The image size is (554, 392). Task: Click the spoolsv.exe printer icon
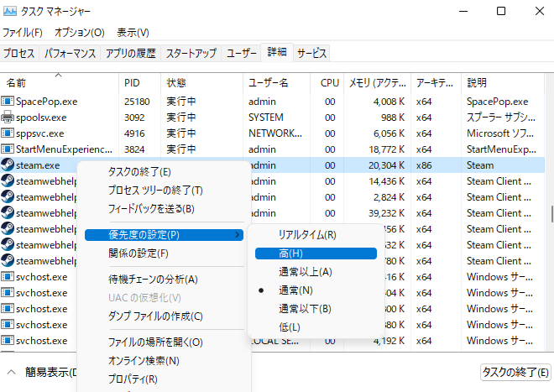tap(8, 118)
